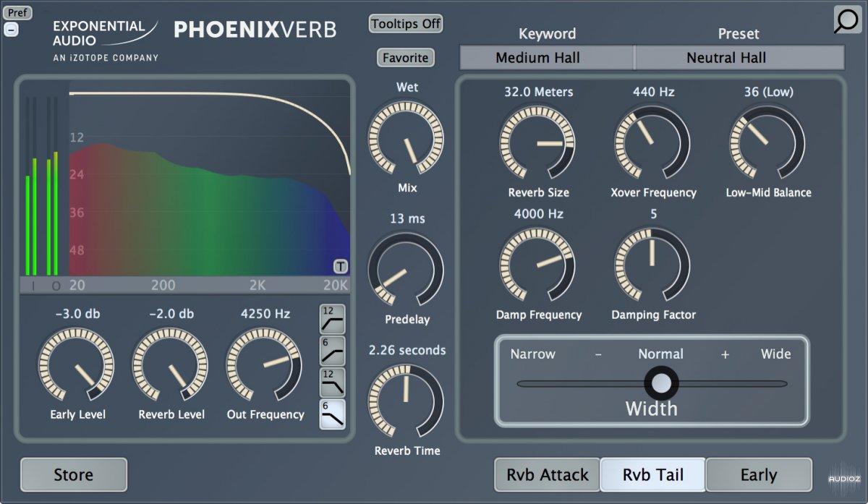Click the Predelay knob
Screen dimensions: 868x504
tap(406, 270)
